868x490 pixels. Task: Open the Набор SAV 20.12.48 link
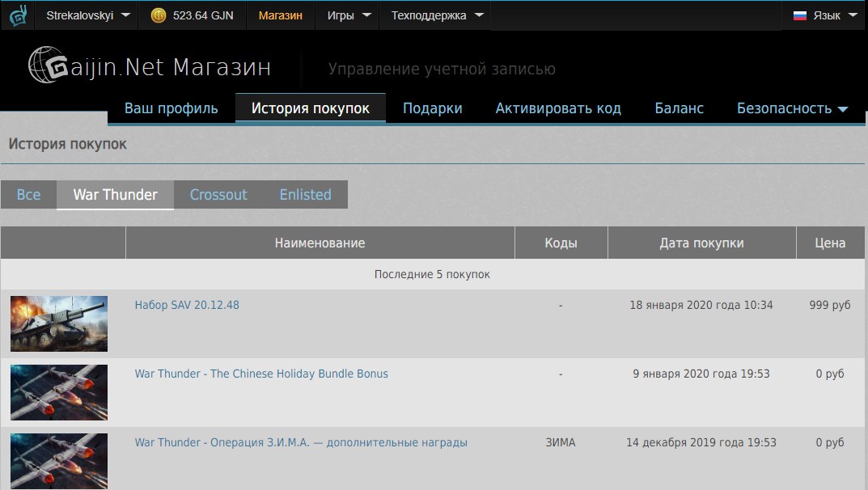[187, 306]
